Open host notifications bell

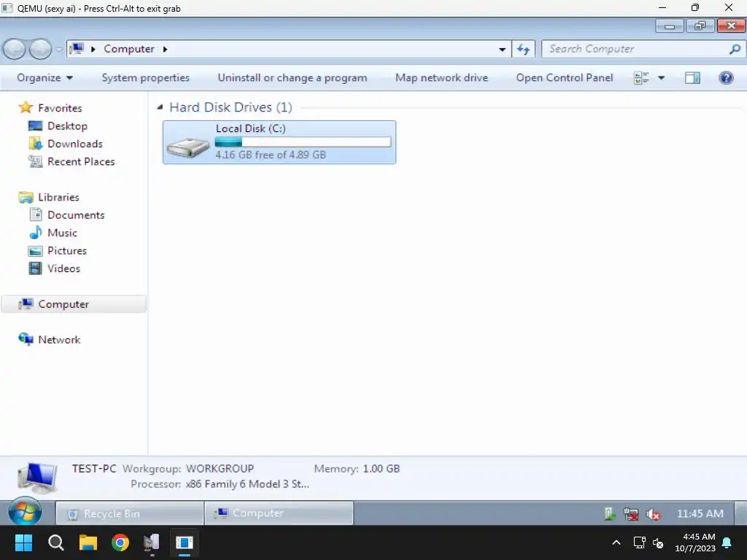coord(727,542)
